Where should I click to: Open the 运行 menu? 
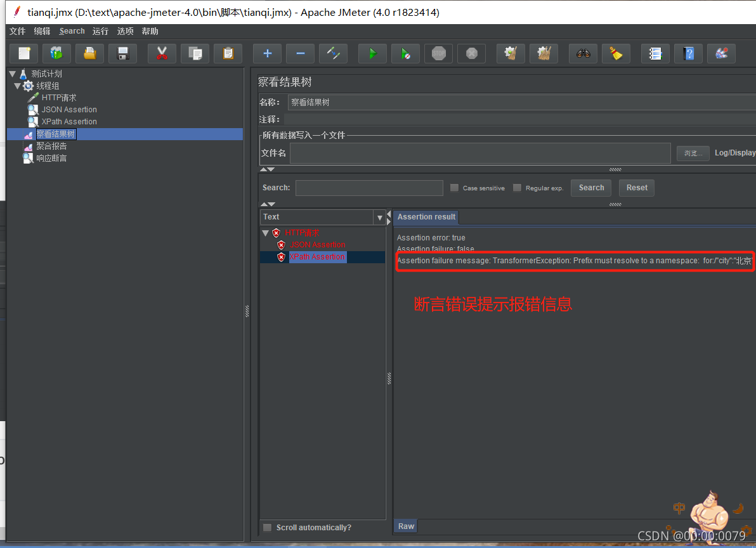(100, 31)
